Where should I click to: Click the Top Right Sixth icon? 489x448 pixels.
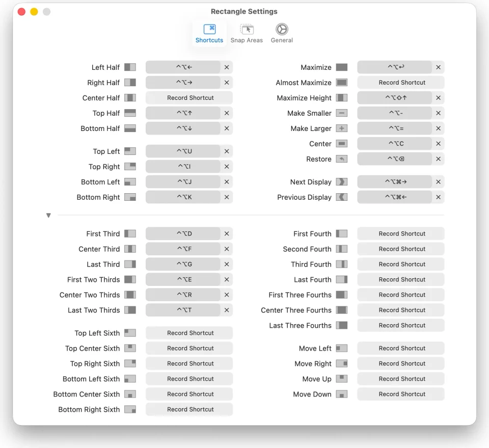pyautogui.click(x=130, y=363)
